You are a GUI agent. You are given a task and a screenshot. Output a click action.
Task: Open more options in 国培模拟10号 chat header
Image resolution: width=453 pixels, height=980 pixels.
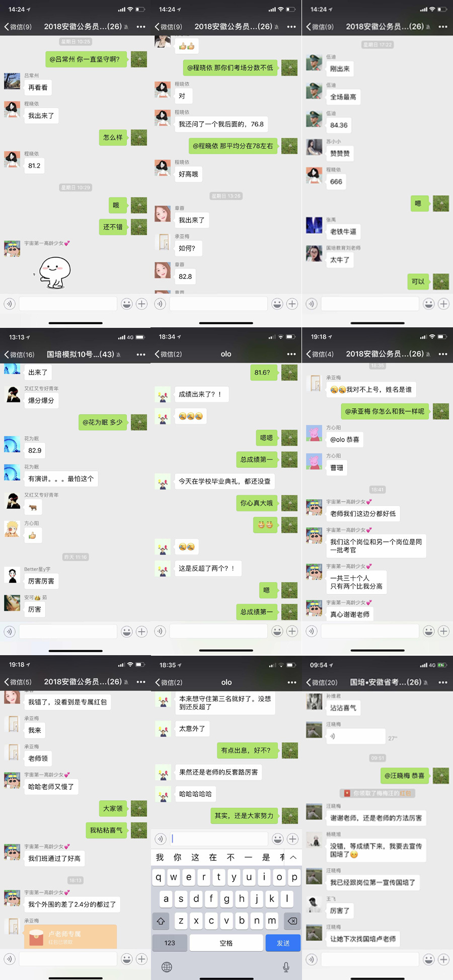point(141,355)
